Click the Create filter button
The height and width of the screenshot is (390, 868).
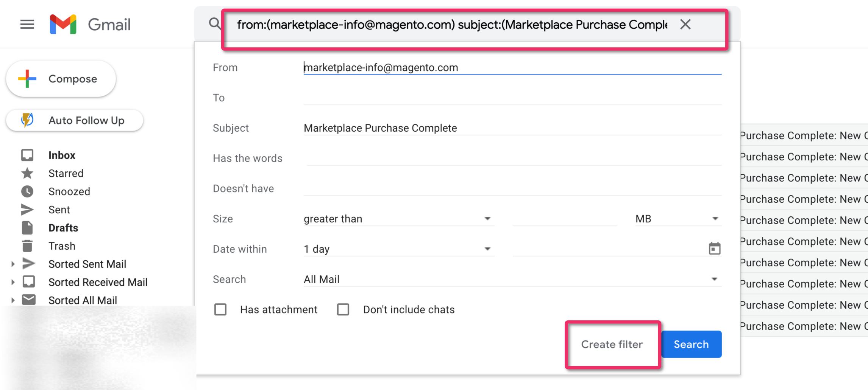(x=612, y=344)
